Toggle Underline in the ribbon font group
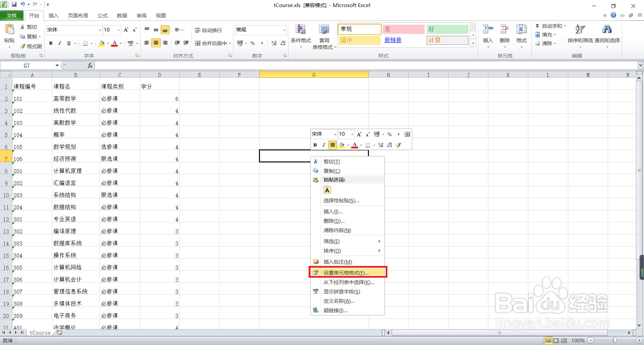The image size is (644, 345). click(x=69, y=43)
